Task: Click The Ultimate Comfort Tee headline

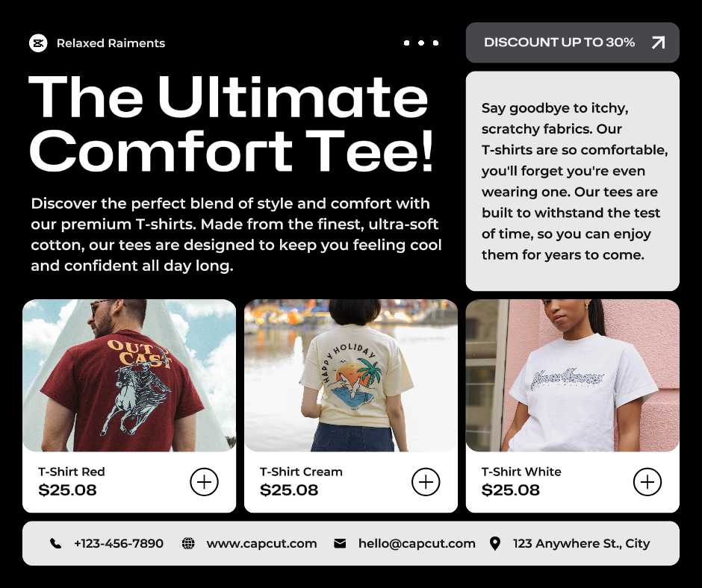Action: click(x=231, y=124)
